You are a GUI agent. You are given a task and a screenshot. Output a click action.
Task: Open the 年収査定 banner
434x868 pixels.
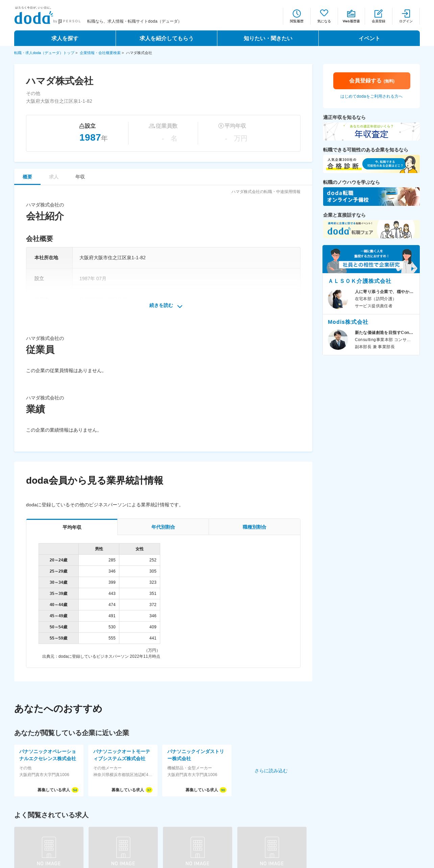click(371, 131)
